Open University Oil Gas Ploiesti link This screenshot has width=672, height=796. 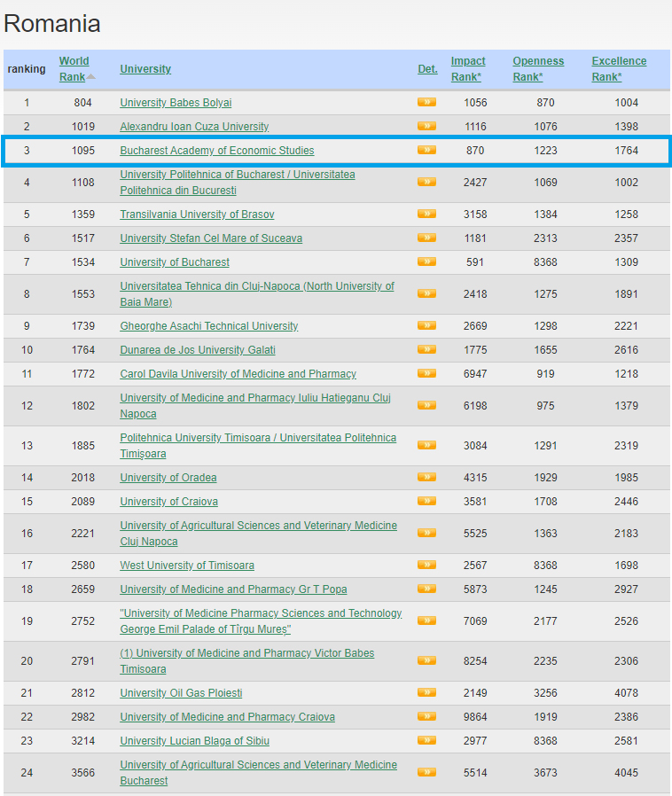tap(181, 693)
